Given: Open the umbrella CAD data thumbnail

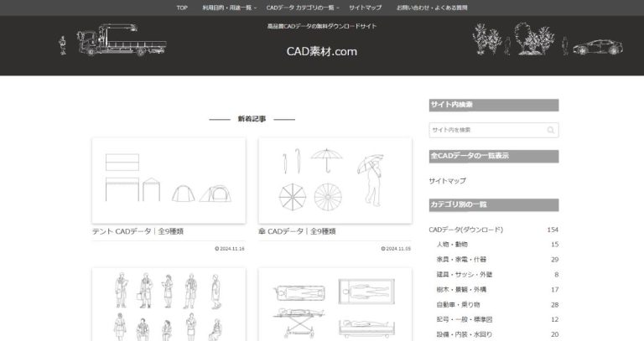Looking at the screenshot, I should coord(335,180).
